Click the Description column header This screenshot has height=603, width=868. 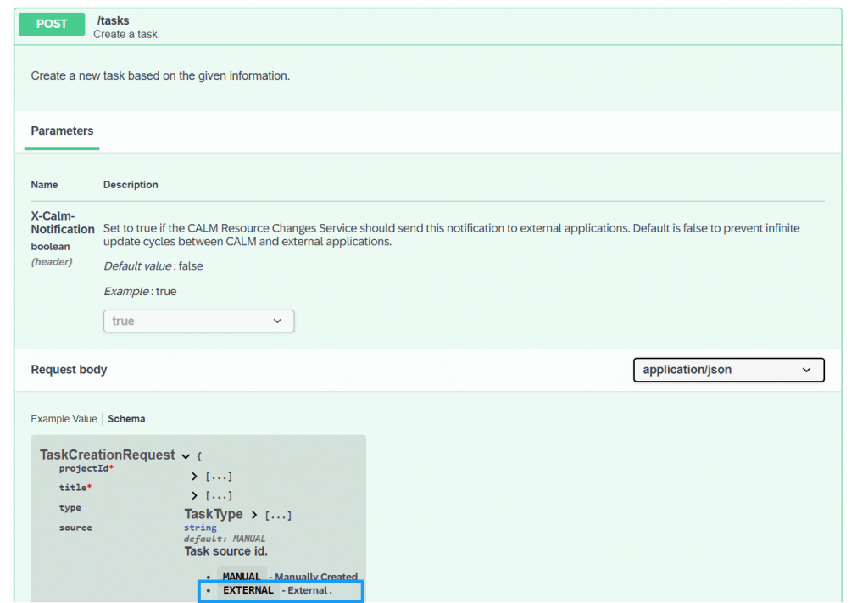coord(131,185)
